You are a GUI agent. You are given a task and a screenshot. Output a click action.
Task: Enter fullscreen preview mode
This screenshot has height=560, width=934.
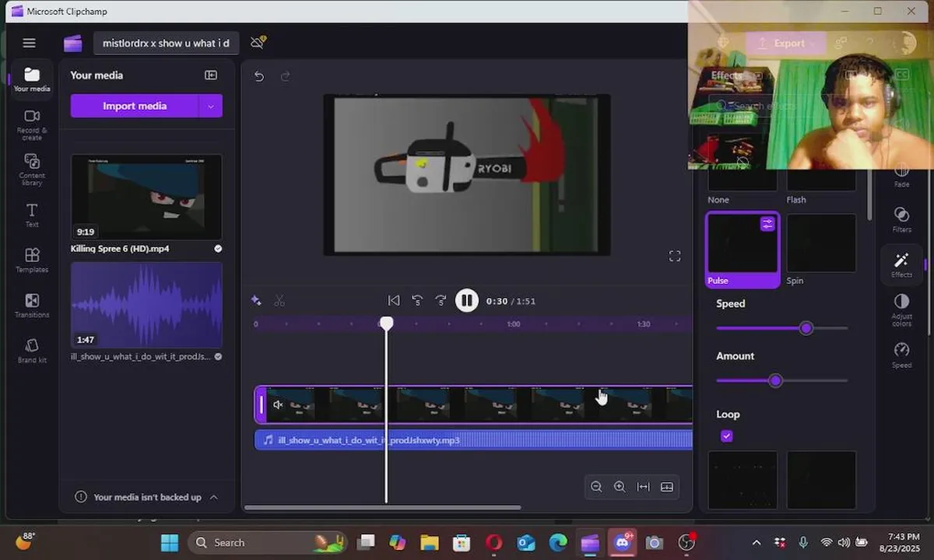[675, 256]
